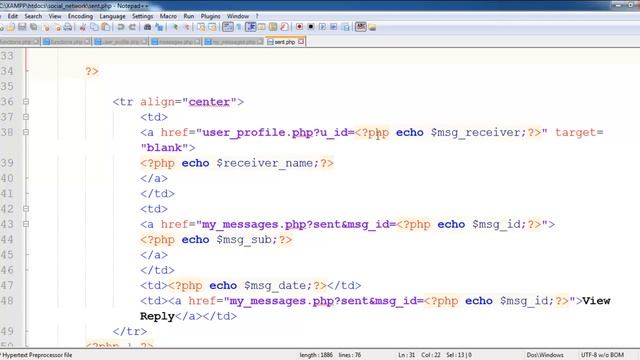Stop macro recording
This screenshot has height=360, width=640.
[x=311, y=27]
